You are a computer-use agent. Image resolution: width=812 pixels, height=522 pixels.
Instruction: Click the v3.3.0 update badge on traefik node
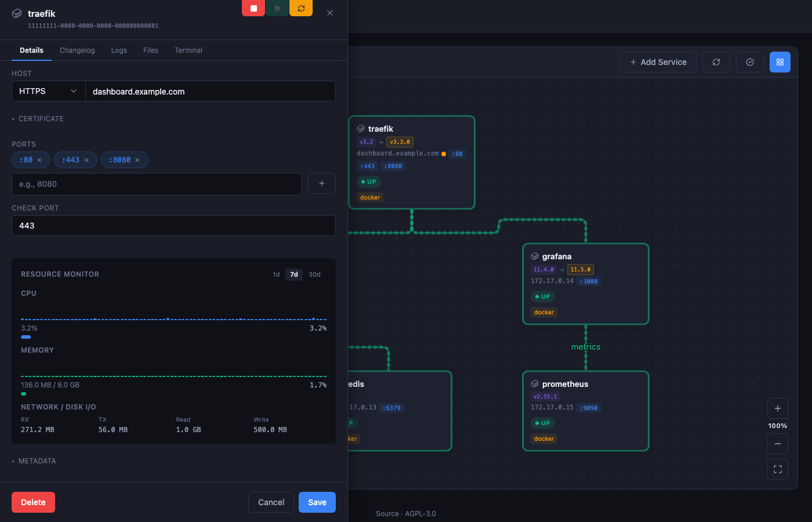tap(400, 142)
